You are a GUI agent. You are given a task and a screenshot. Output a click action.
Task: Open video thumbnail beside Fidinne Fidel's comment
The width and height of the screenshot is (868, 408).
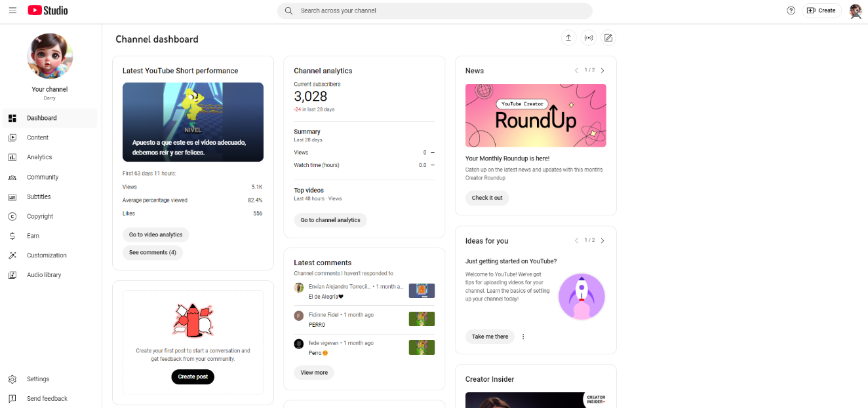(x=422, y=319)
